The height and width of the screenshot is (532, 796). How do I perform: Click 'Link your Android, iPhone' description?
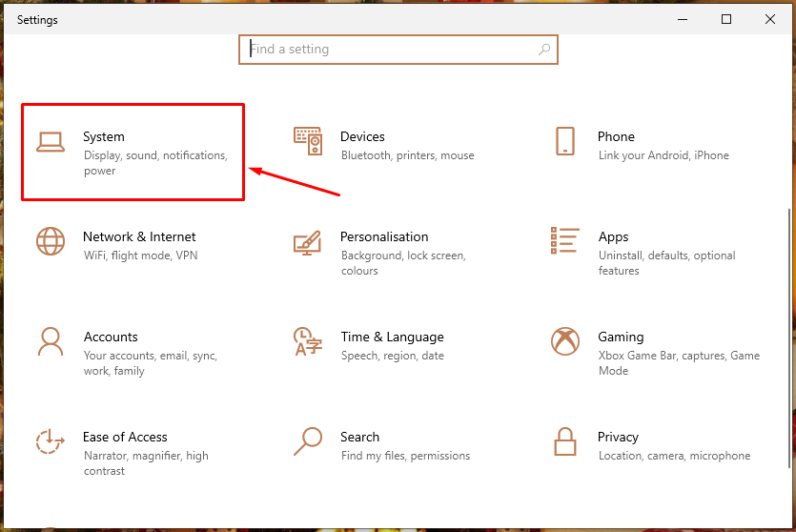[x=663, y=155]
